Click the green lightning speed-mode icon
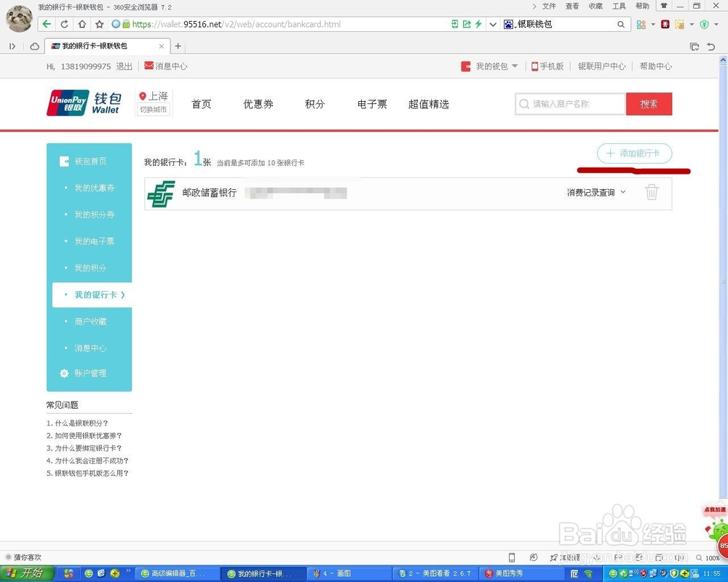 478,24
